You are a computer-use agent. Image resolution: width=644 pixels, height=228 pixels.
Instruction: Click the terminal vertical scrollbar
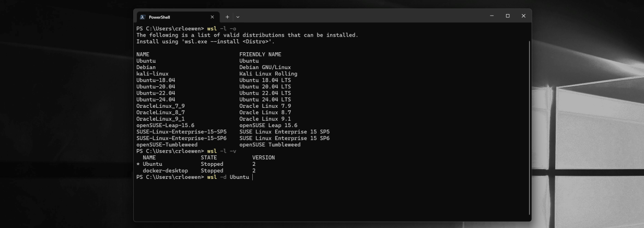pos(530,128)
